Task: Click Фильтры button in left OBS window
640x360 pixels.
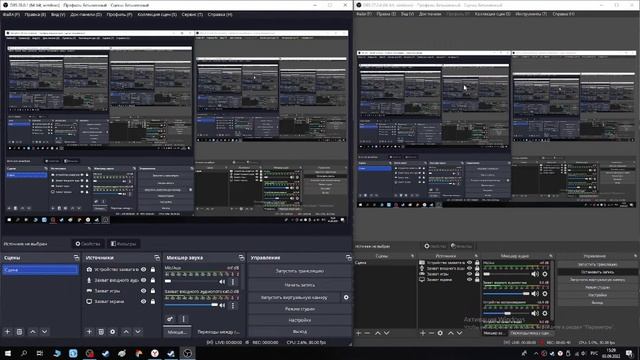Action: pyautogui.click(x=124, y=244)
